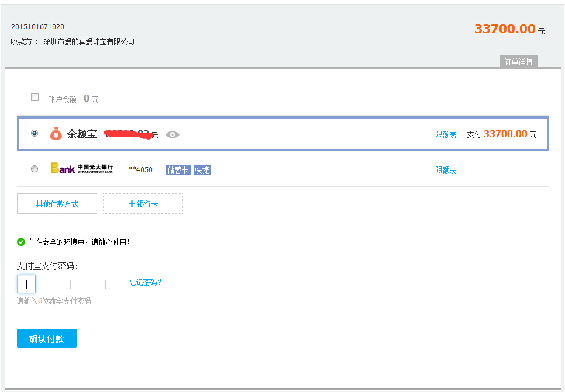Click the 你在安全的环境中 notice text

click(x=80, y=242)
